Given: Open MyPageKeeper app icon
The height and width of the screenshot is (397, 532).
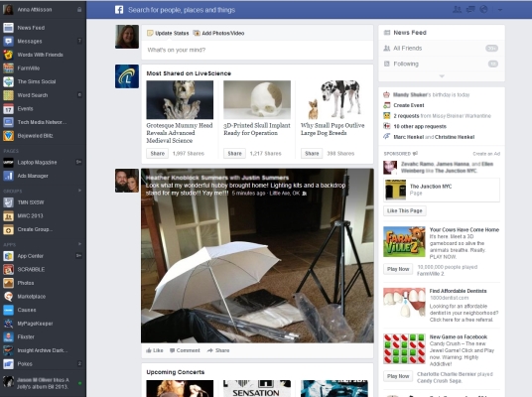Looking at the screenshot, I should (8, 324).
